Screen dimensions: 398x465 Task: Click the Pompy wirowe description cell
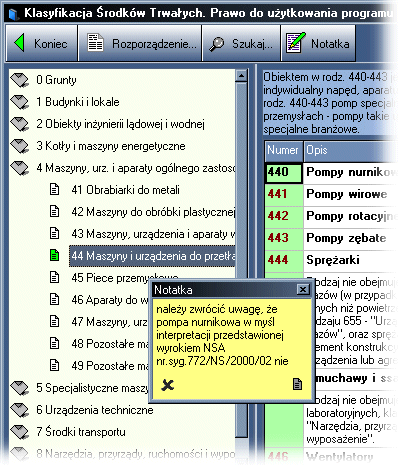[x=351, y=195]
